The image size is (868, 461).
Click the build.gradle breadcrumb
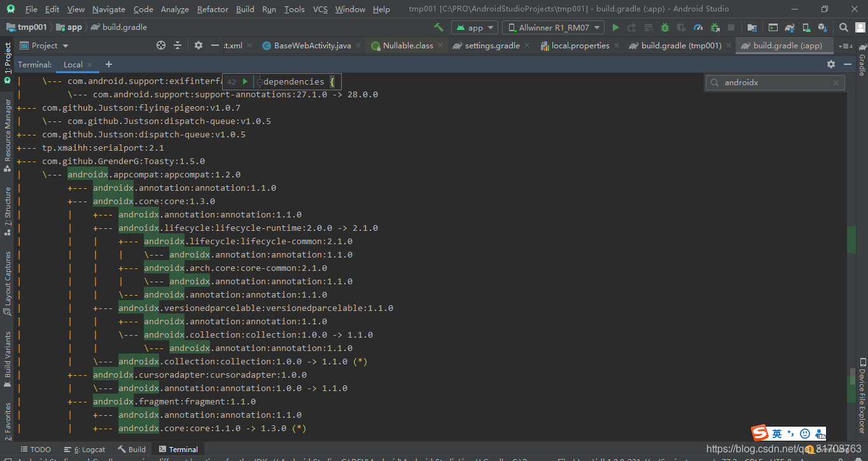coord(119,27)
